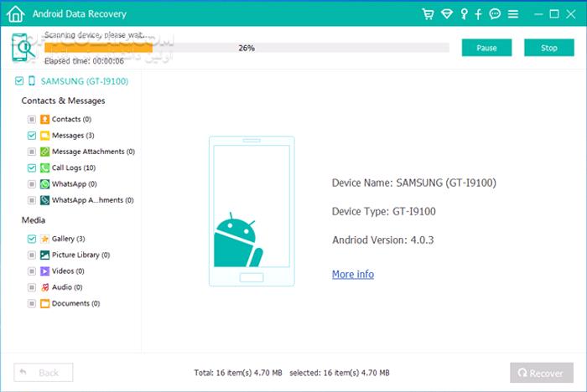Viewport: 587px width, 392px height.
Task: Pause the device scan
Action: point(486,48)
